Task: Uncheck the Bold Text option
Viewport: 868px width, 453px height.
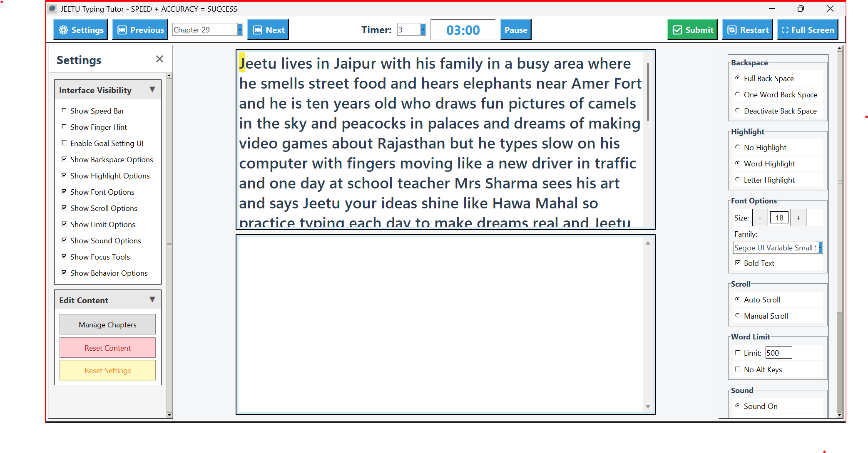Action: click(x=738, y=263)
